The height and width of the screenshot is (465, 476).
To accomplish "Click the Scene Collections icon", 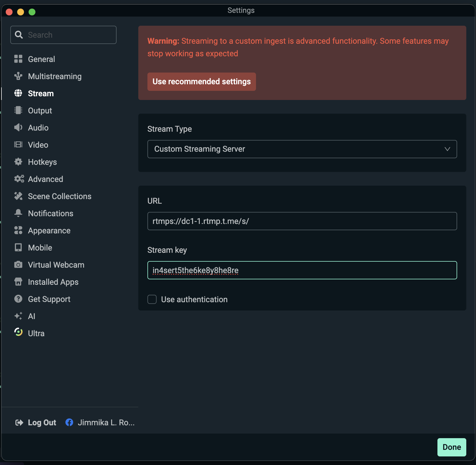I will coord(18,196).
